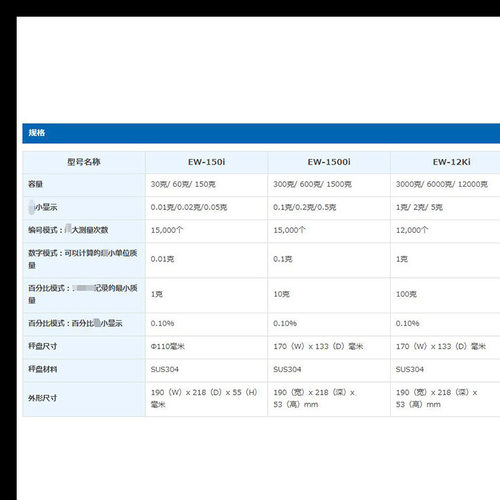Click the 外形尺寸 row label
Image resolution: width=500 pixels, height=500 pixels.
point(84,399)
